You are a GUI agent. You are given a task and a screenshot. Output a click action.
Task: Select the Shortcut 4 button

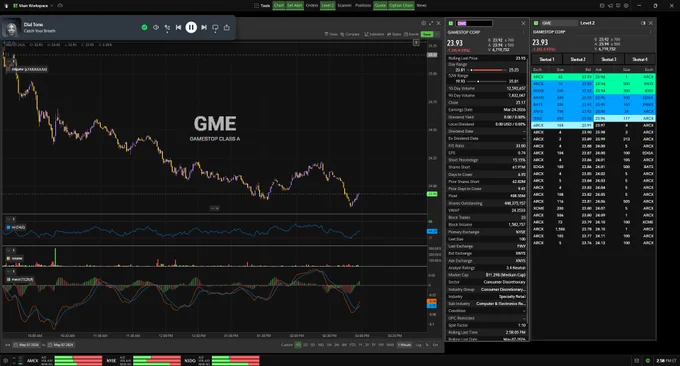pyautogui.click(x=640, y=59)
